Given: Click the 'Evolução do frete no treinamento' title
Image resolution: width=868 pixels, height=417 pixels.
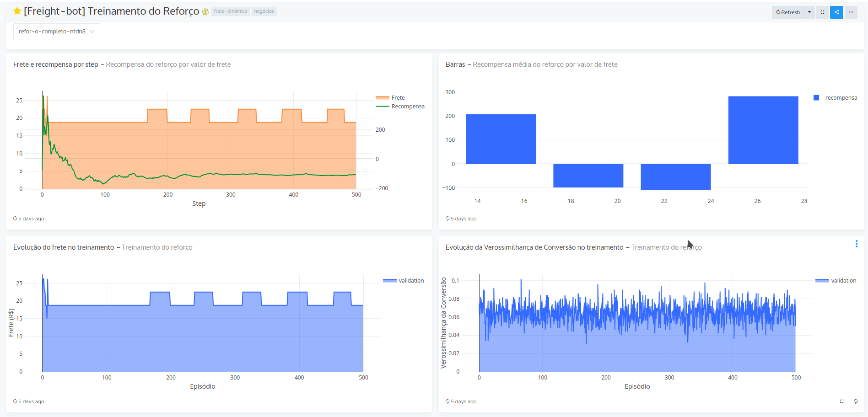Looking at the screenshot, I should pyautogui.click(x=64, y=247).
